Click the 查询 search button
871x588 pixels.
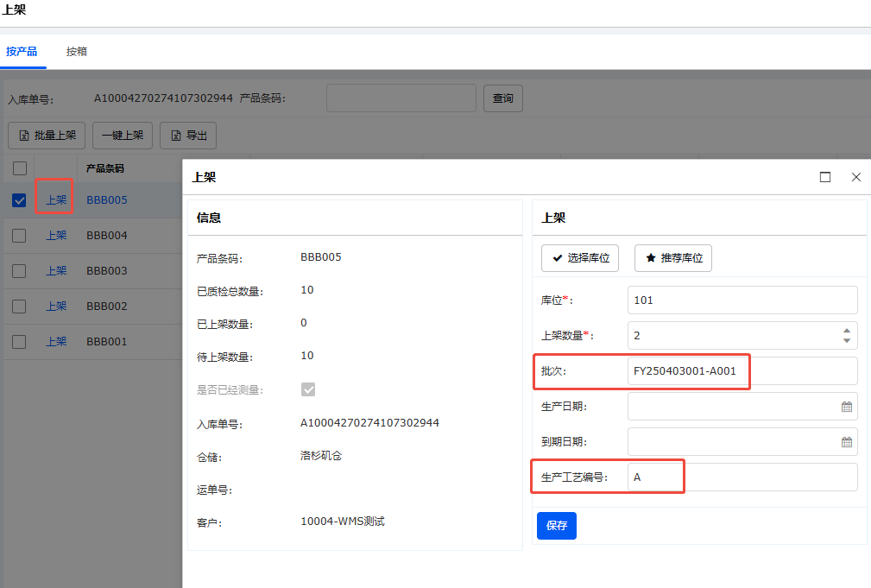coord(503,98)
